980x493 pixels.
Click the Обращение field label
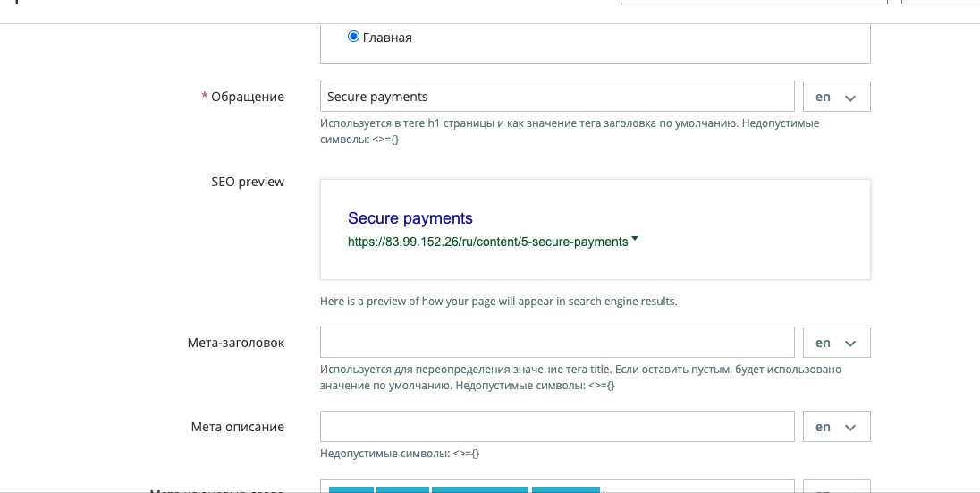point(248,97)
